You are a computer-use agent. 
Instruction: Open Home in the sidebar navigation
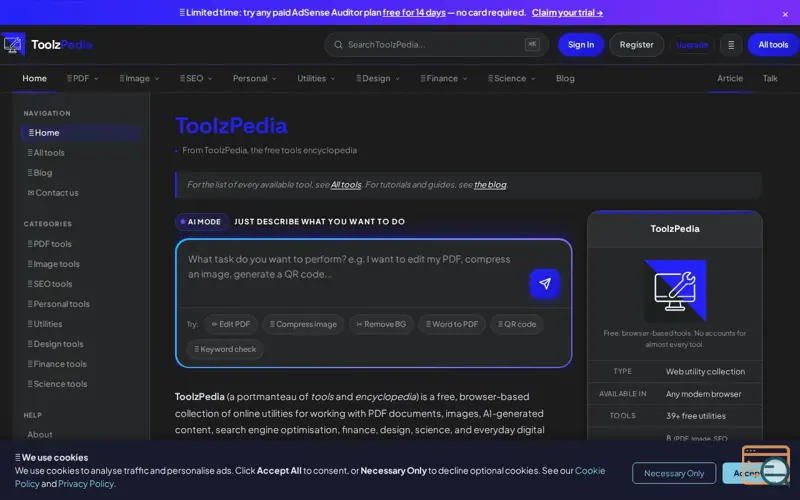pyautogui.click(x=81, y=133)
